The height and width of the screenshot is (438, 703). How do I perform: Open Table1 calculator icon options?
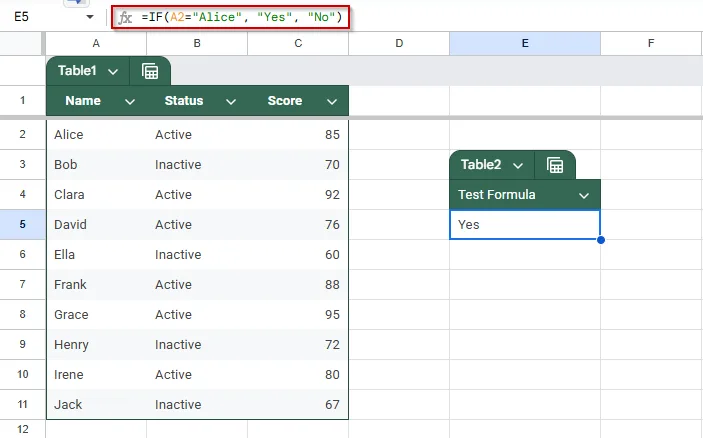pyautogui.click(x=150, y=71)
